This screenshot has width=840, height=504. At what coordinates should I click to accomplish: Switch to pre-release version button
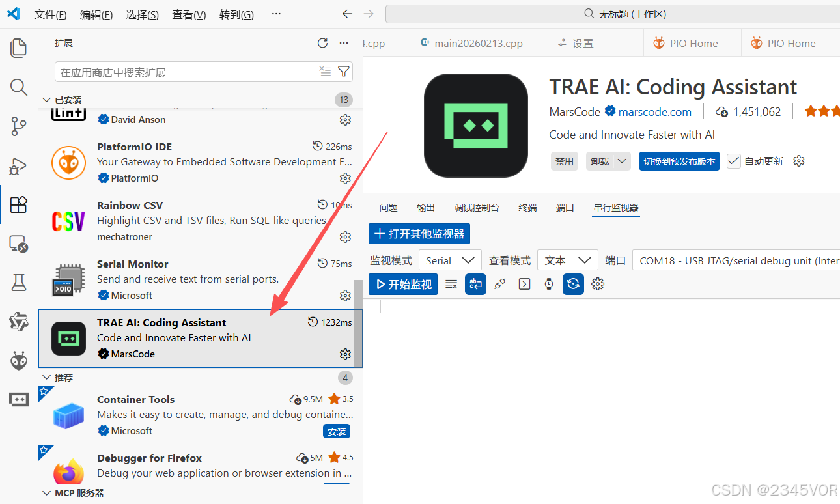click(679, 161)
